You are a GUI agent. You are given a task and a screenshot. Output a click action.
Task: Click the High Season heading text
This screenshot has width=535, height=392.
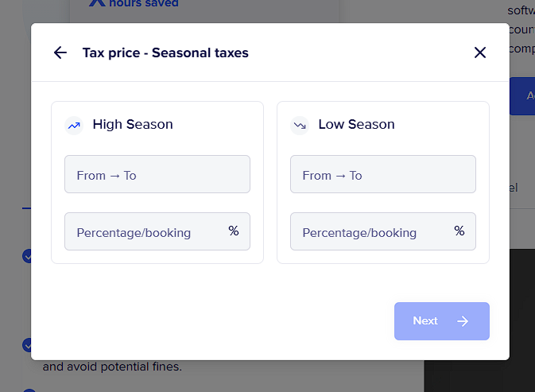133,125
